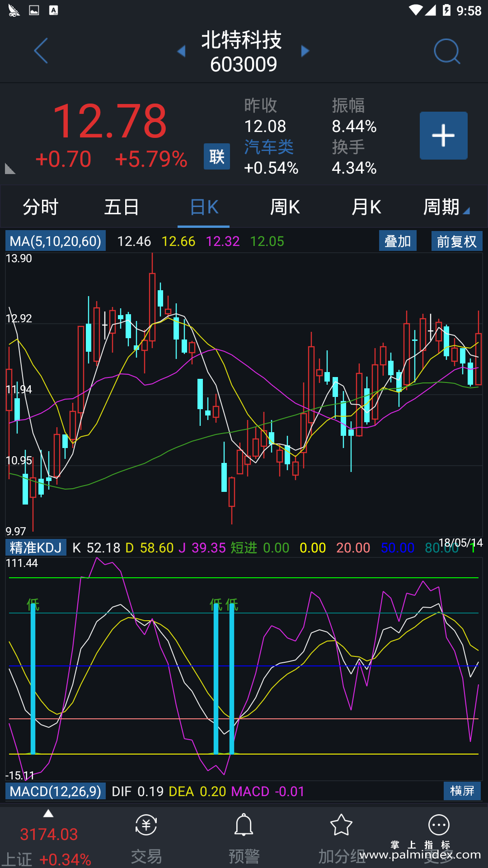Tap the amplitude value 8.44%
Screen dimensions: 488x868
pyautogui.click(x=354, y=126)
